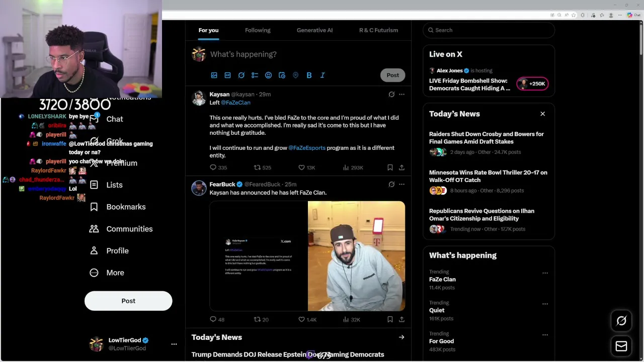The image size is (644, 362).
Task: Open Raiders Shut Down Crosby news story
Action: 489,143
